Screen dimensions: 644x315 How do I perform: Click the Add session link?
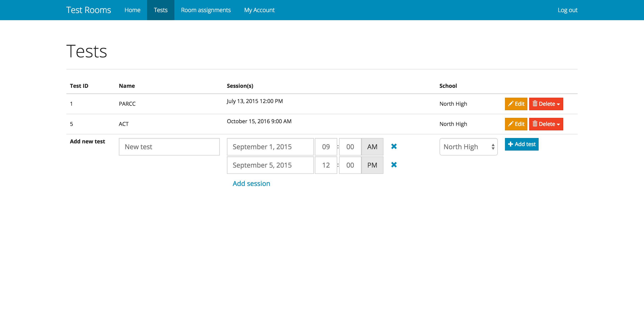251,184
